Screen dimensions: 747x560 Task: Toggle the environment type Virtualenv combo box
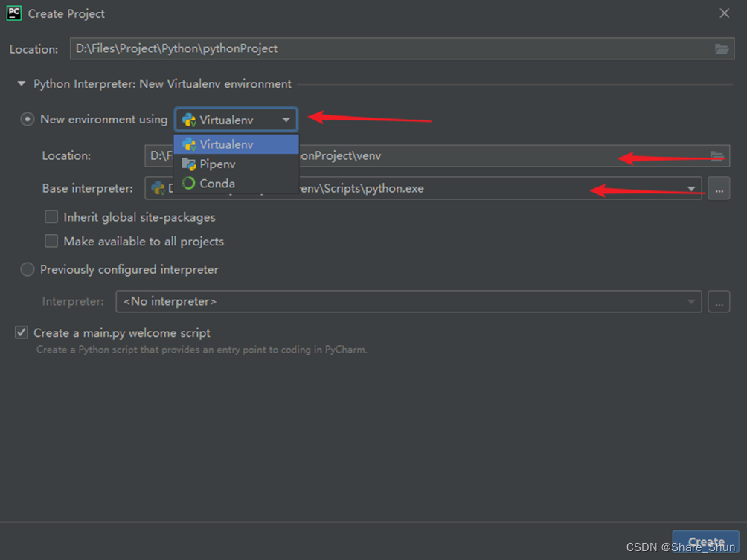pos(237,120)
